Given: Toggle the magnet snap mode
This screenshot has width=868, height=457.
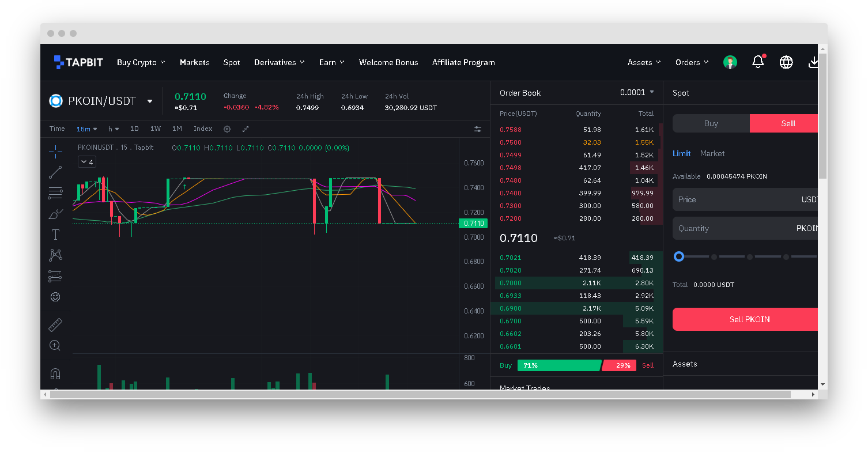Looking at the screenshot, I should pyautogui.click(x=55, y=373).
